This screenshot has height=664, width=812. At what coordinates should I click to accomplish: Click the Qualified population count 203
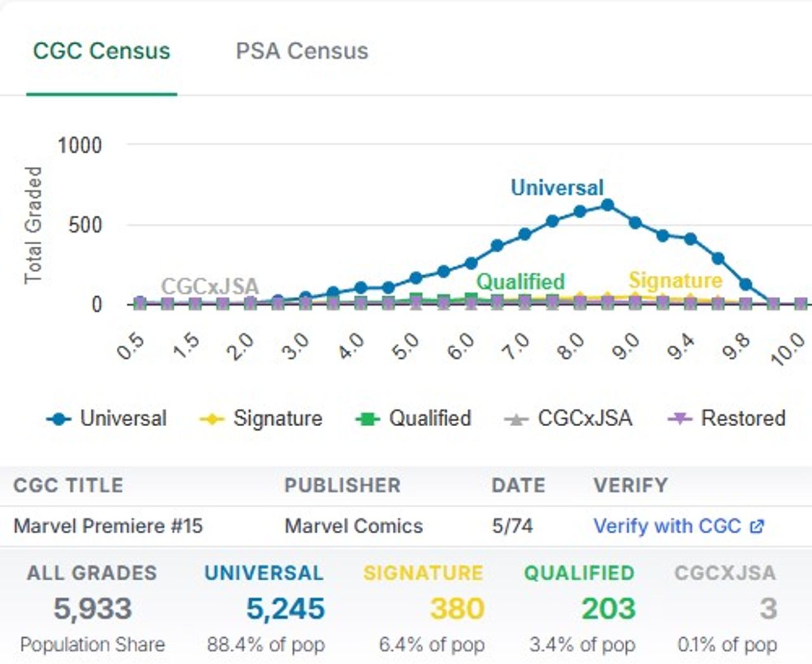click(x=608, y=609)
